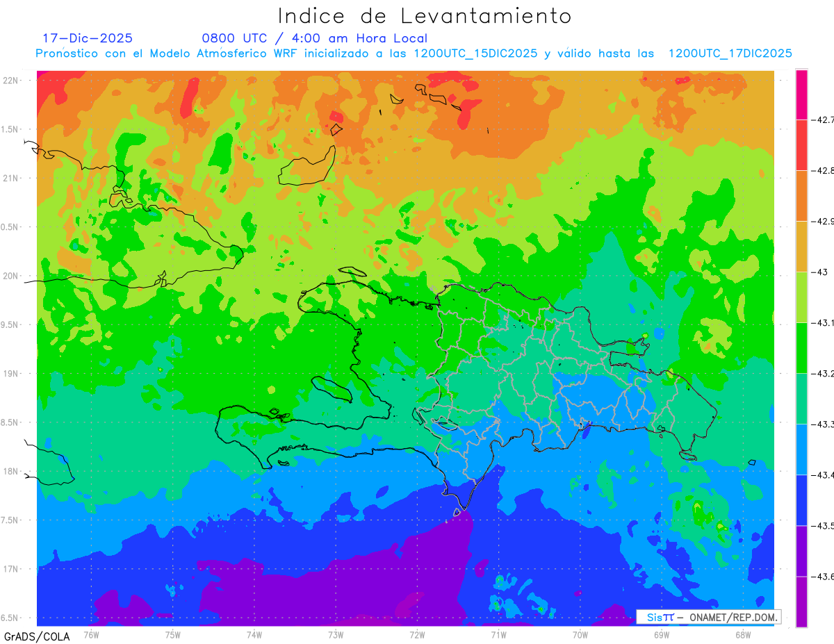
Task: Click "0800 UTC / 4:00 am Hora Local"
Action: point(315,38)
